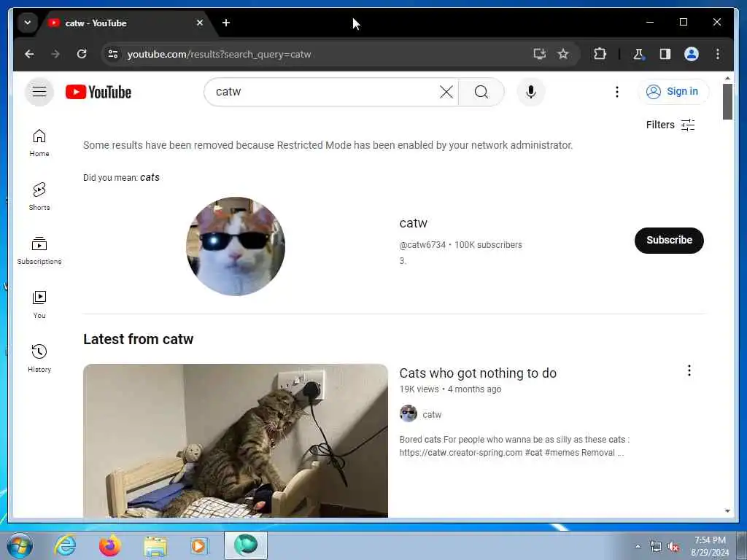The image size is (747, 560).
Task: Reload the page with the refresh icon
Action: point(82,54)
